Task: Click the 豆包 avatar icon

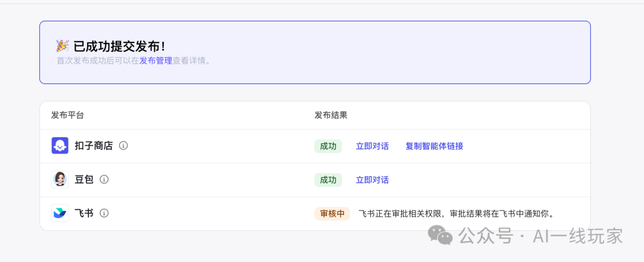Action: pos(60,179)
